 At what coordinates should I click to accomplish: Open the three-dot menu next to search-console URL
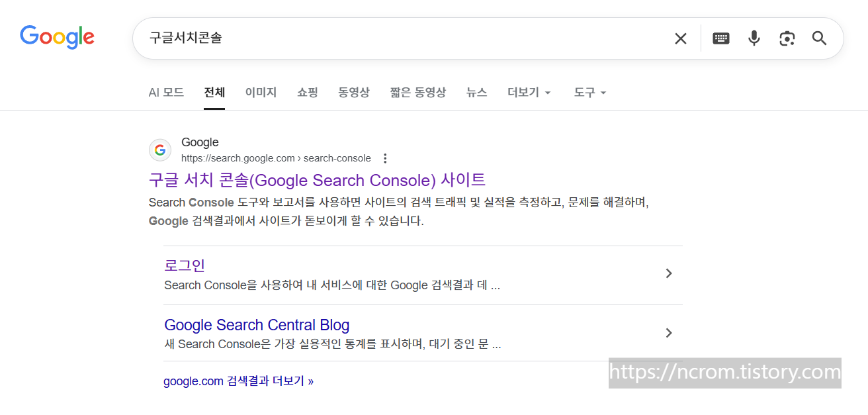(x=385, y=158)
